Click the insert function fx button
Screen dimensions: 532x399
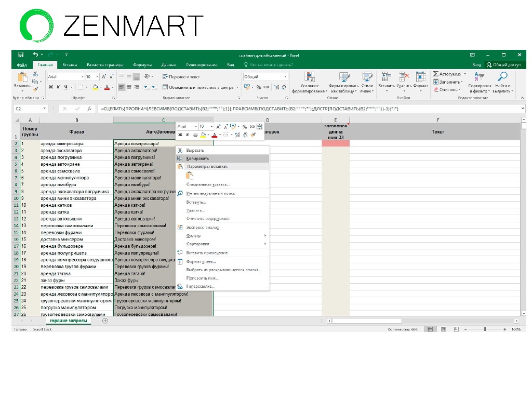click(x=89, y=109)
